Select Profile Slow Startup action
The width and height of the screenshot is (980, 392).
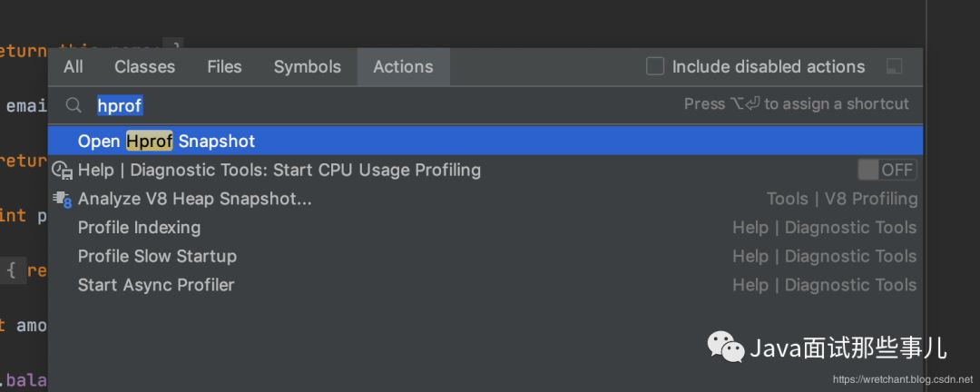click(x=485, y=256)
